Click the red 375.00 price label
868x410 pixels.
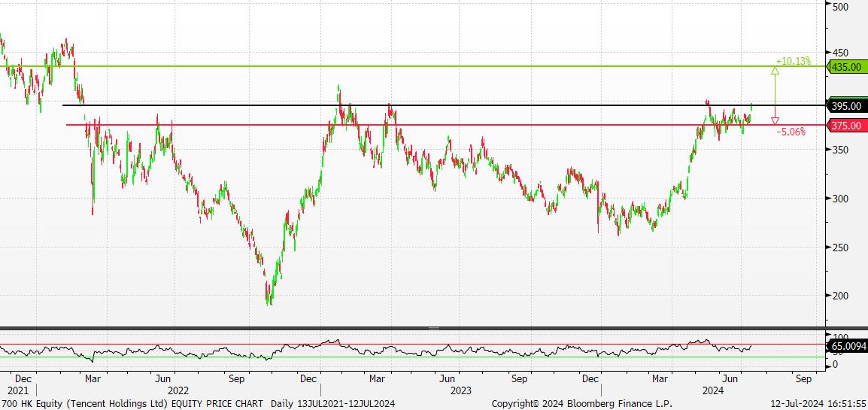click(846, 126)
